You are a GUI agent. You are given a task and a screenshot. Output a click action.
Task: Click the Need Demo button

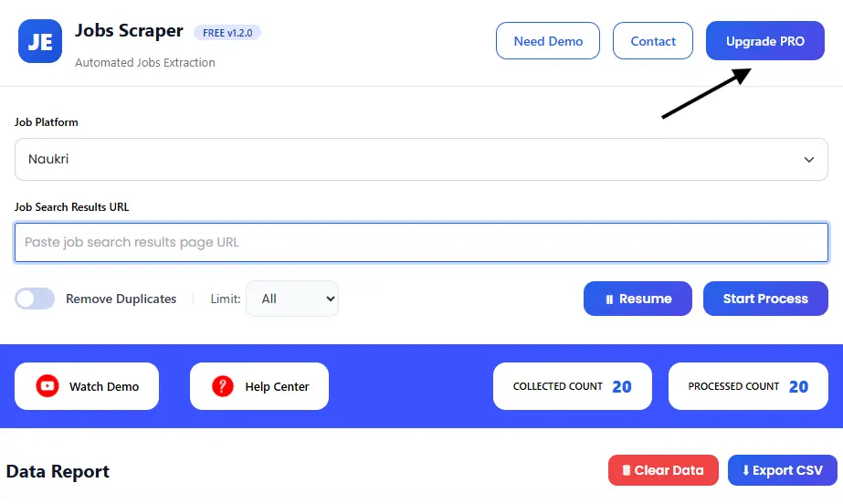pos(548,41)
